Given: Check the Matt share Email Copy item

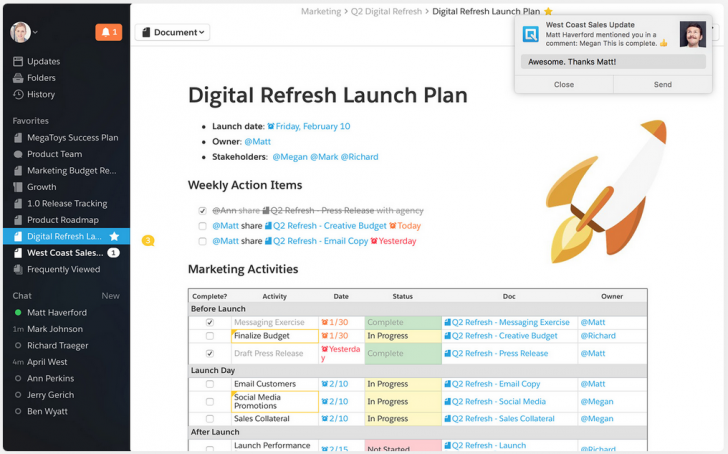Looking at the screenshot, I should (202, 241).
